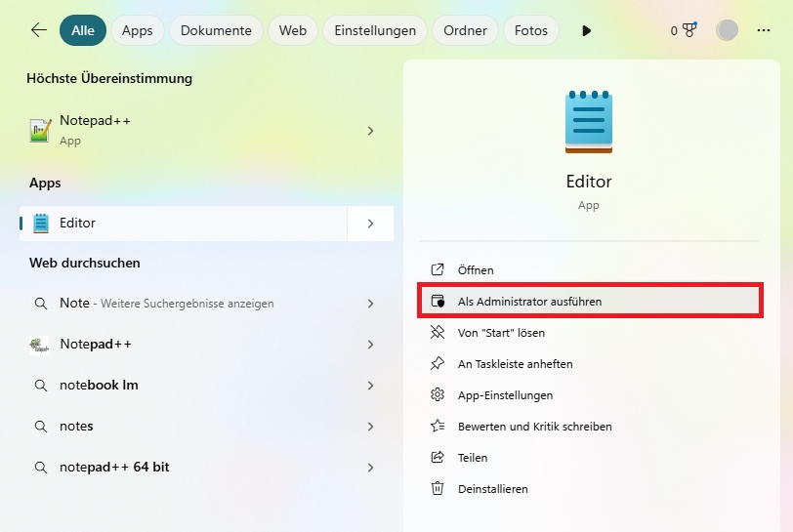This screenshot has height=532, width=793.
Task: Expand the "notebook lm" suggestion arrow
Action: tap(370, 386)
